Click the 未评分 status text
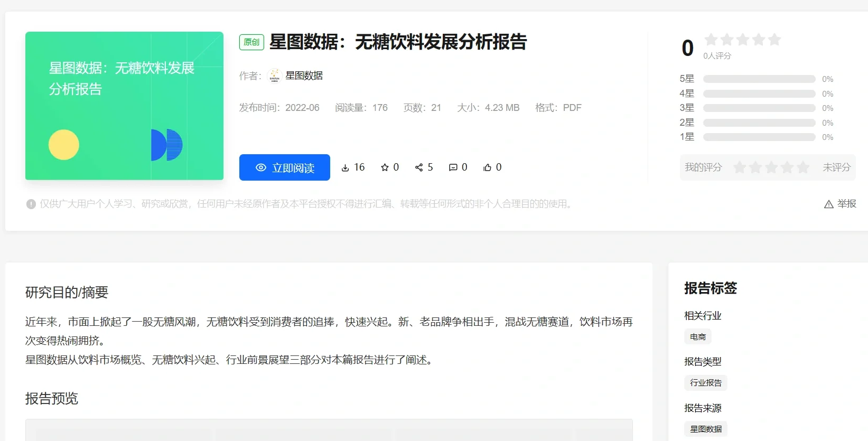 (836, 167)
